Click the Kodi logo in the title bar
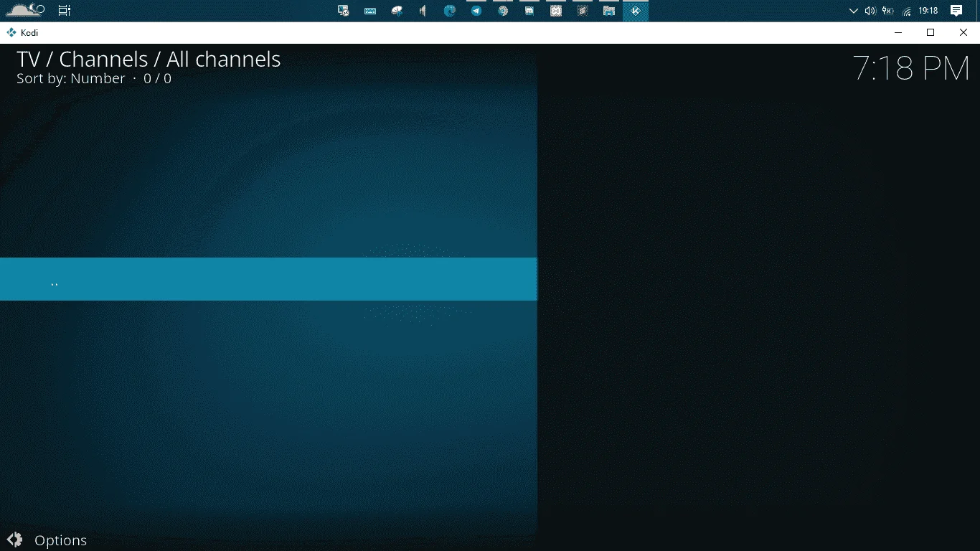The width and height of the screenshot is (980, 551). pos(11,32)
